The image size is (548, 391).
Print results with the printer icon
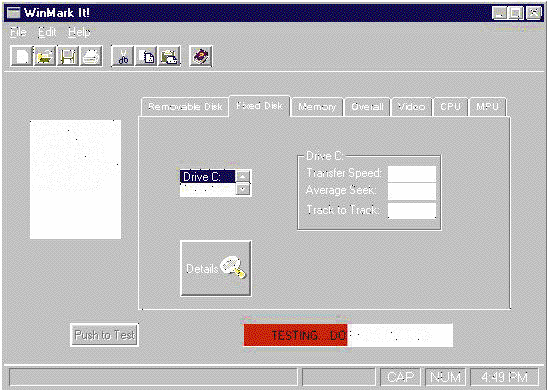(x=91, y=56)
